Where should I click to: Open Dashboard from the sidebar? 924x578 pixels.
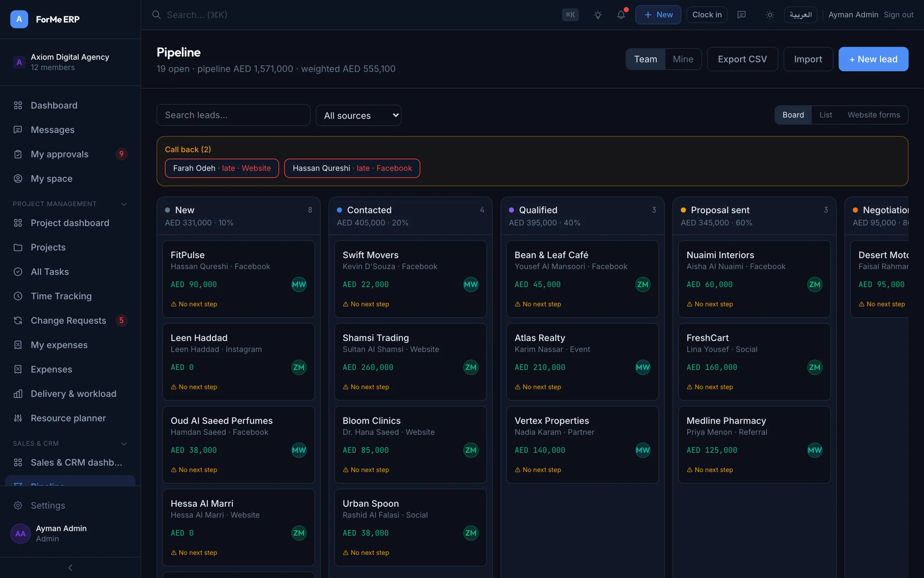(70, 105)
